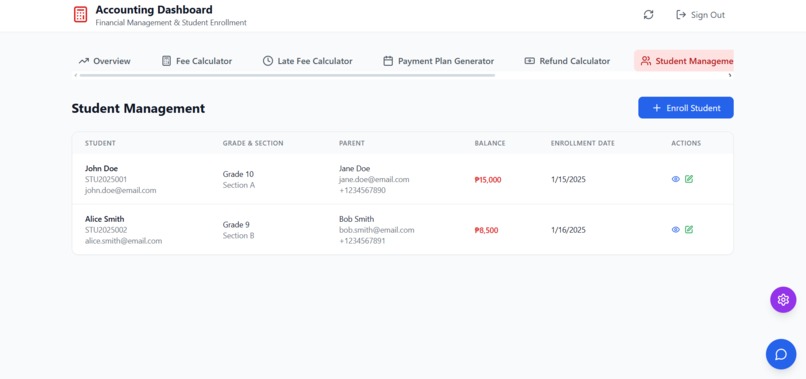This screenshot has height=379, width=806.
Task: Click Section B in Alice Smith's row
Action: point(239,236)
